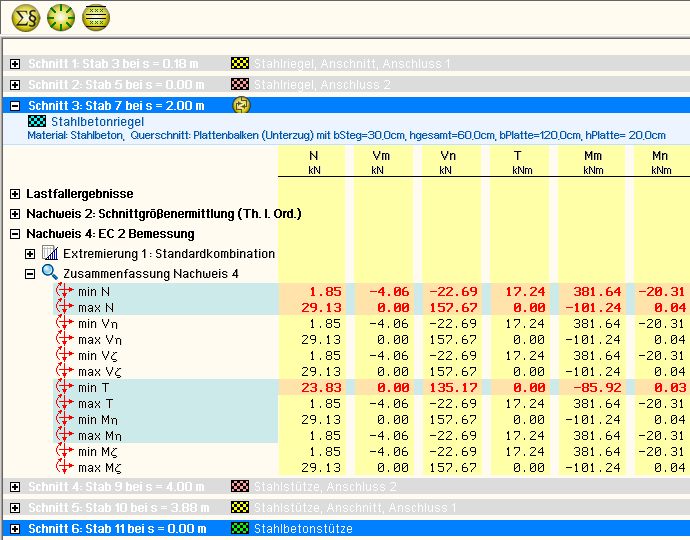Click the green sunburst toolbar icon
690x540 pixels.
coord(61,17)
